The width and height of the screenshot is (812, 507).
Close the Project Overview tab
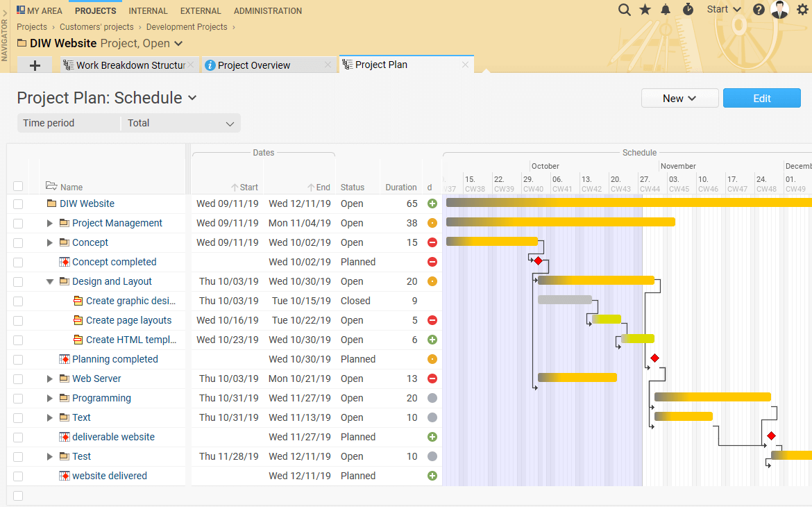328,65
